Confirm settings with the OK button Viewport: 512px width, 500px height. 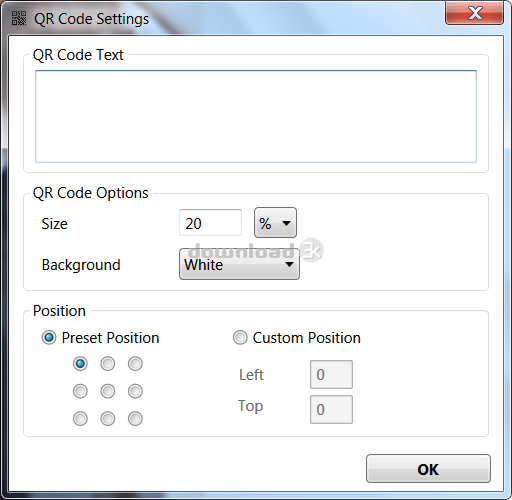[x=428, y=469]
